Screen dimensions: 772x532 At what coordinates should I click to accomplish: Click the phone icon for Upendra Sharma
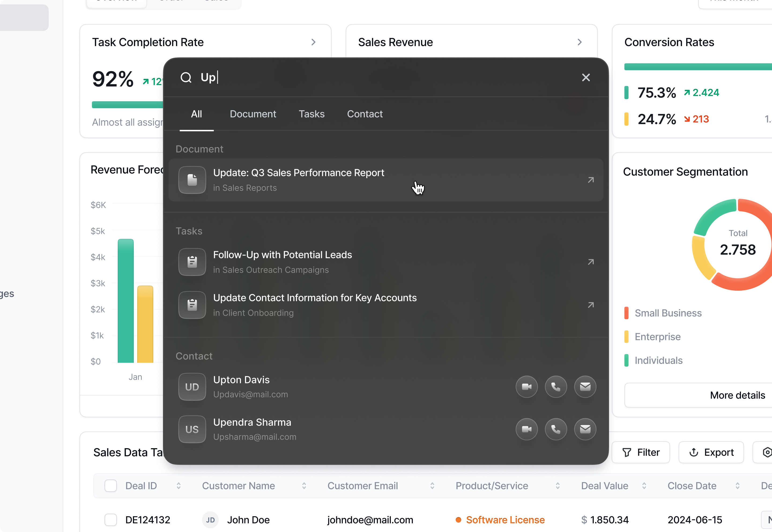point(556,429)
